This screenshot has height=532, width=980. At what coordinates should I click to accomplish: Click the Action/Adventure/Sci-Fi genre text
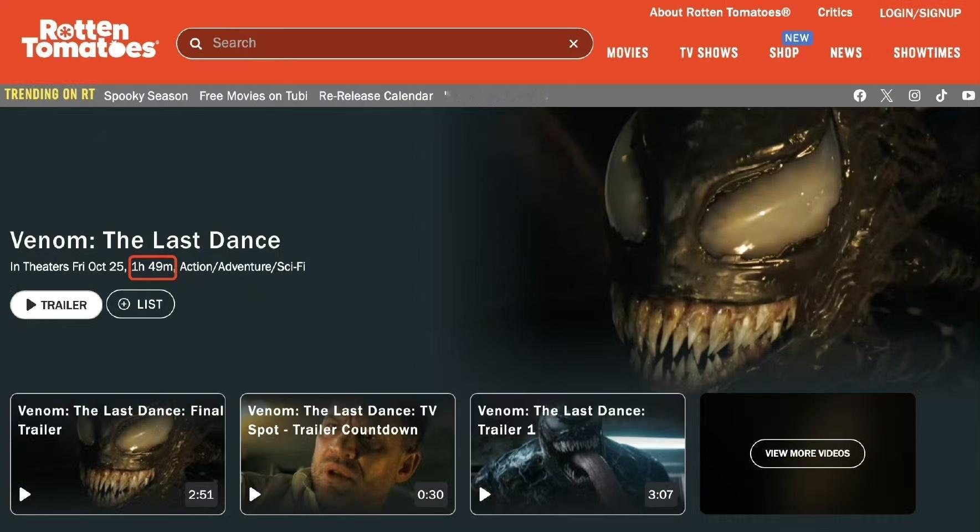point(243,267)
